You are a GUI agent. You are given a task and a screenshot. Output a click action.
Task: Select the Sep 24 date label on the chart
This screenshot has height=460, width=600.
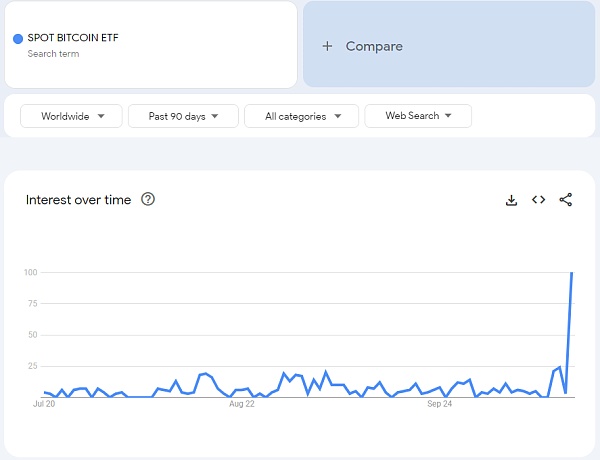click(x=440, y=405)
